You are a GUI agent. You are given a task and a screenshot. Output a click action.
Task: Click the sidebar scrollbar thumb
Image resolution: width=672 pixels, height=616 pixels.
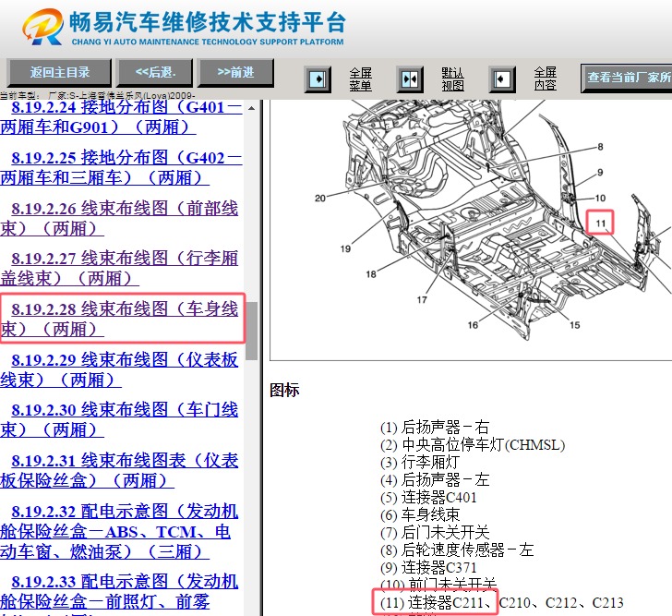coord(252,331)
